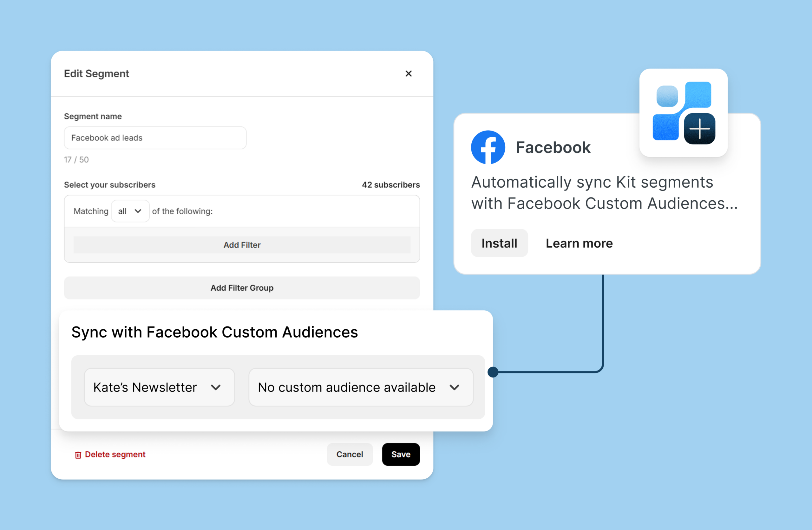The height and width of the screenshot is (530, 812).
Task: Click the 42 subscribers count label
Action: pos(391,184)
